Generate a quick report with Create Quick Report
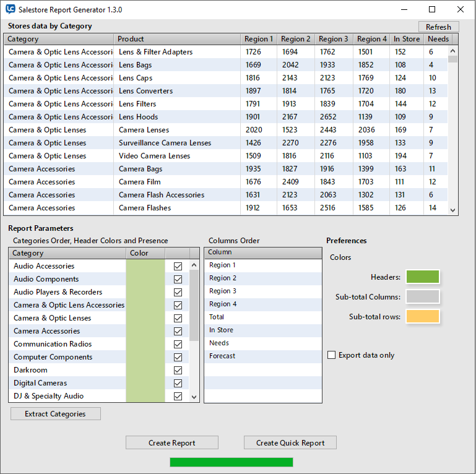476x474 pixels. (290, 442)
